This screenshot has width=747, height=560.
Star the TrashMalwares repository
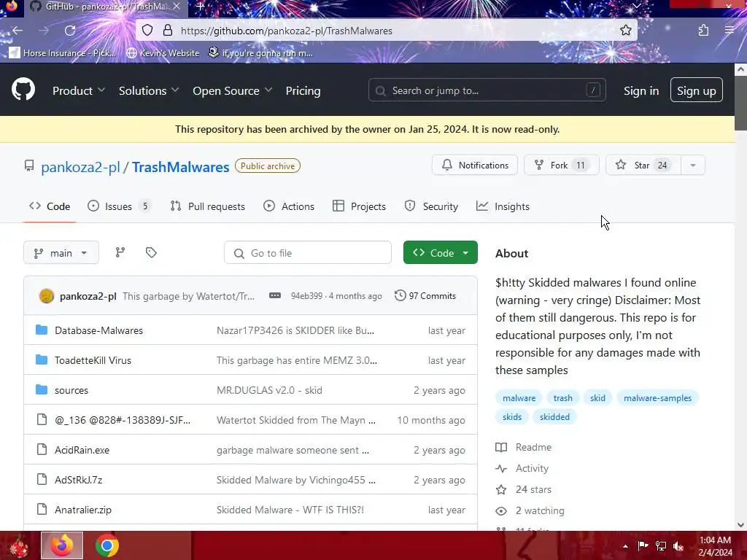pos(643,166)
